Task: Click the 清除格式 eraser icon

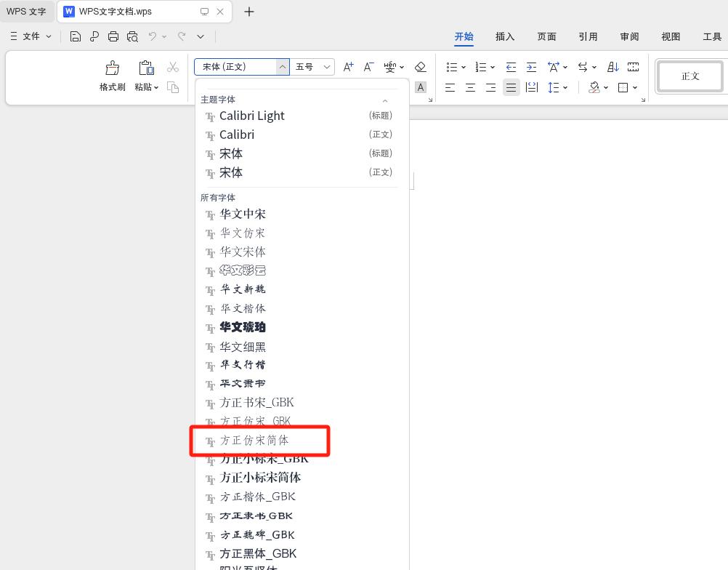Action: pyautogui.click(x=421, y=67)
